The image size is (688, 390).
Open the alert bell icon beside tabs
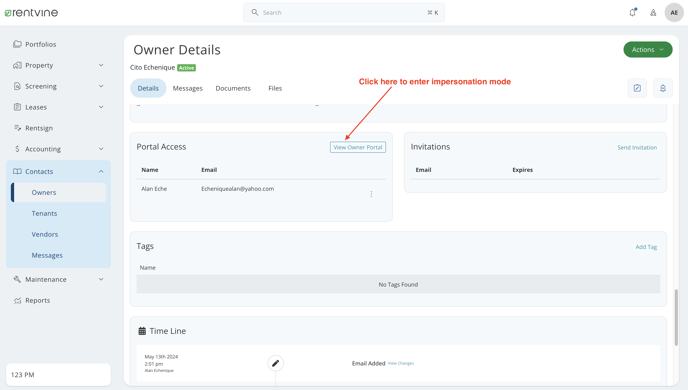(663, 88)
